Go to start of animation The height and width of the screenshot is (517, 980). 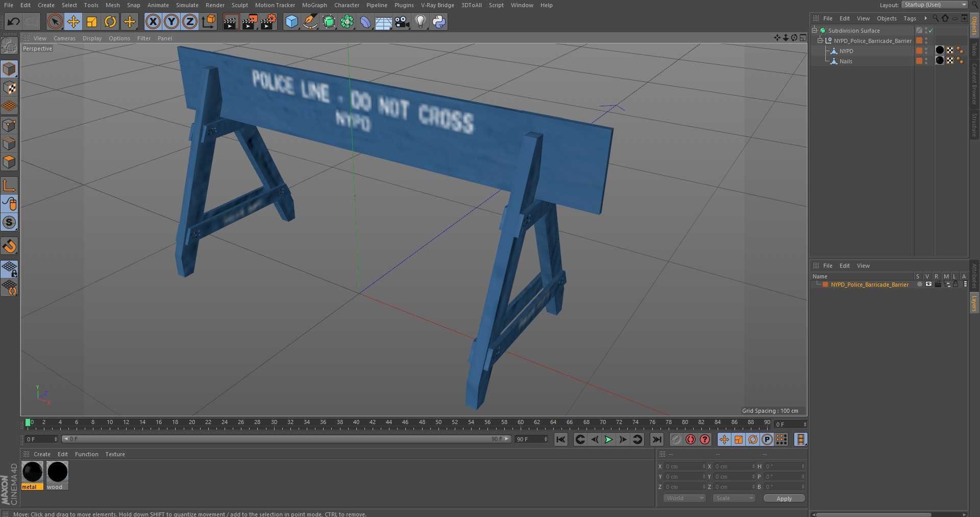coord(561,439)
